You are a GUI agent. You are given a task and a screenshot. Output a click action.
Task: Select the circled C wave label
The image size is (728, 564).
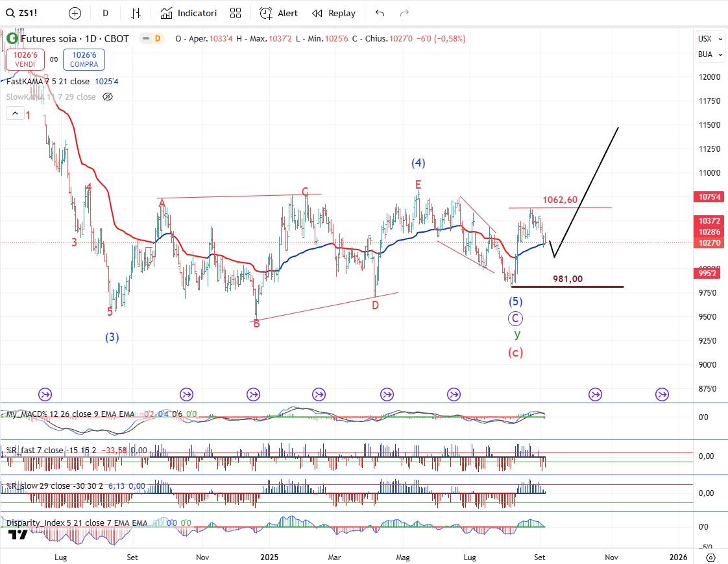pyautogui.click(x=515, y=319)
